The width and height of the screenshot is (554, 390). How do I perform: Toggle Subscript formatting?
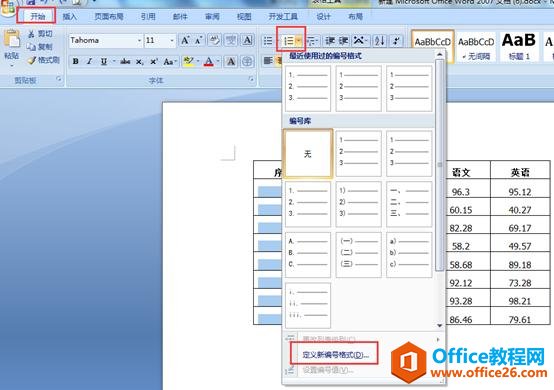(x=140, y=61)
